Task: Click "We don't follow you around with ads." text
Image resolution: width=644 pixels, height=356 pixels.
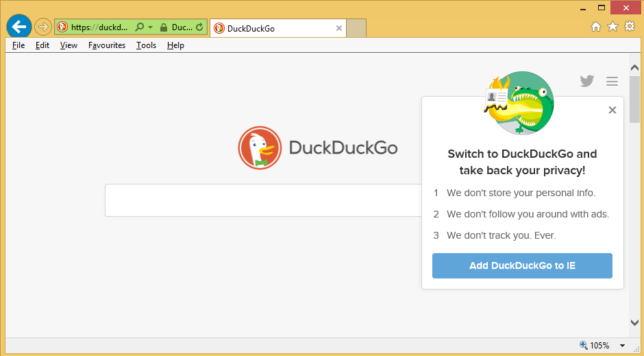Action: (528, 214)
